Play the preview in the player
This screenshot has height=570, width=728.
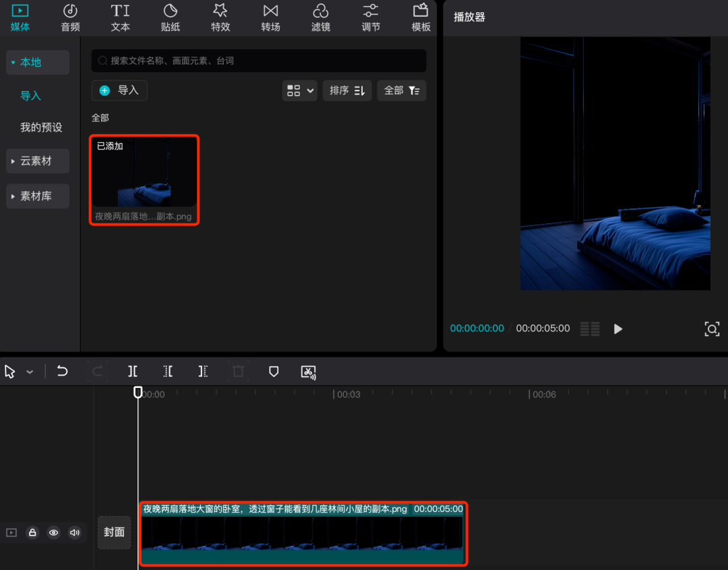[x=618, y=329]
